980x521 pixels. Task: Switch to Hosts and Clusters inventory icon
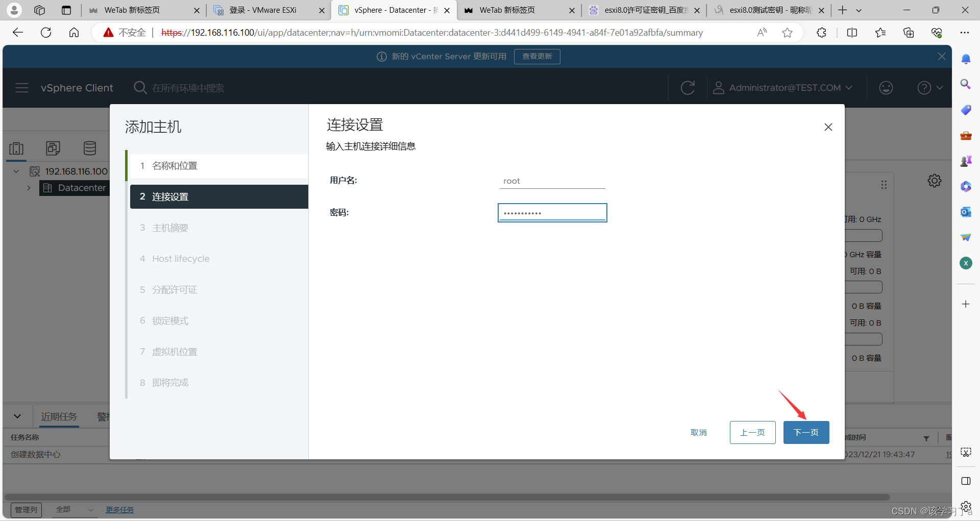(x=16, y=148)
